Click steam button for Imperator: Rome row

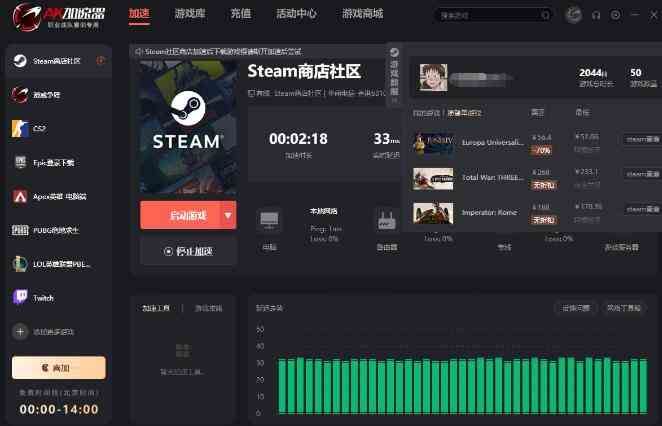pos(642,209)
